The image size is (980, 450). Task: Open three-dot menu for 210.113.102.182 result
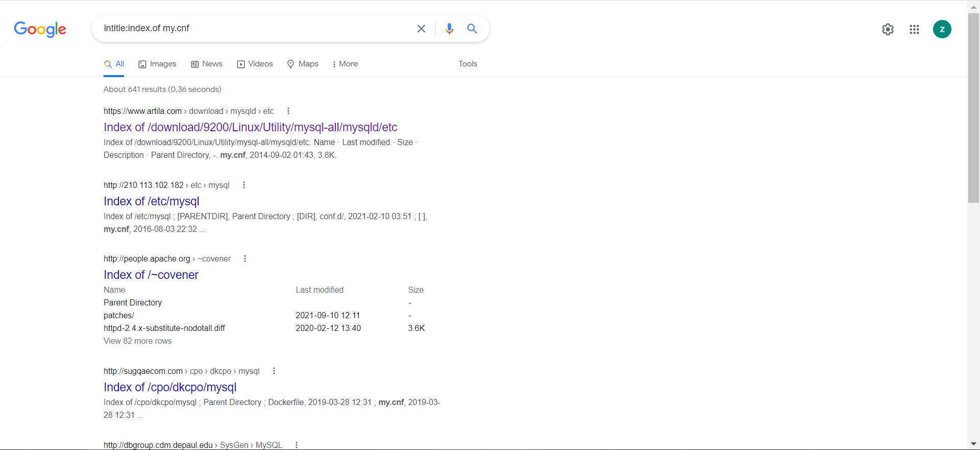pos(244,185)
